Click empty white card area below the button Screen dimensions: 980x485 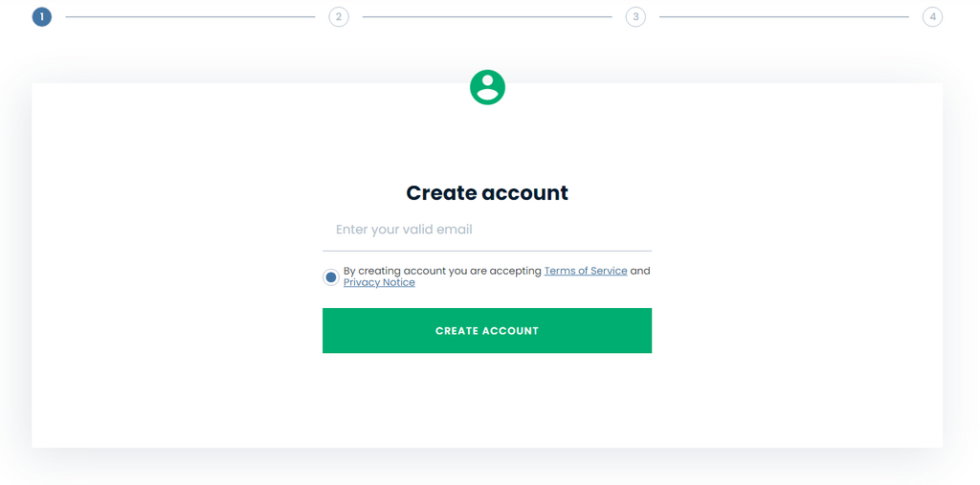click(x=487, y=400)
